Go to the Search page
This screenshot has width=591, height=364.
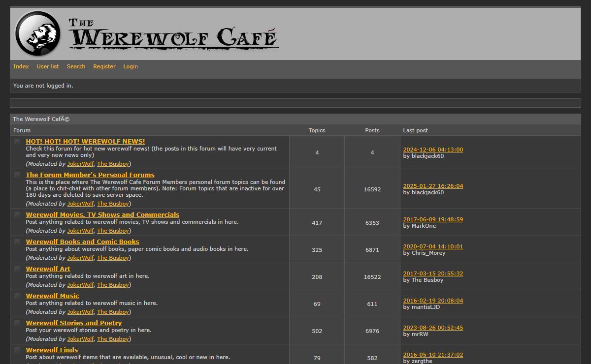[76, 66]
